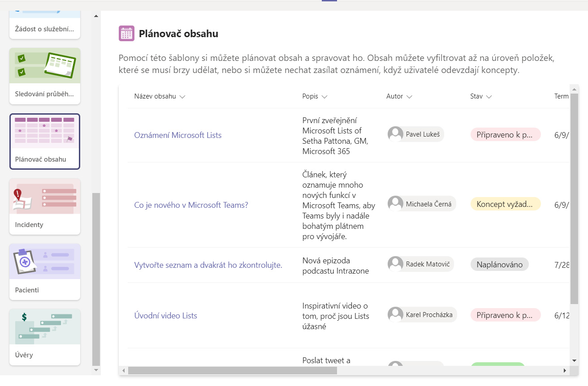Select the Sledování průběhu template card
588x386 pixels.
coord(45,76)
